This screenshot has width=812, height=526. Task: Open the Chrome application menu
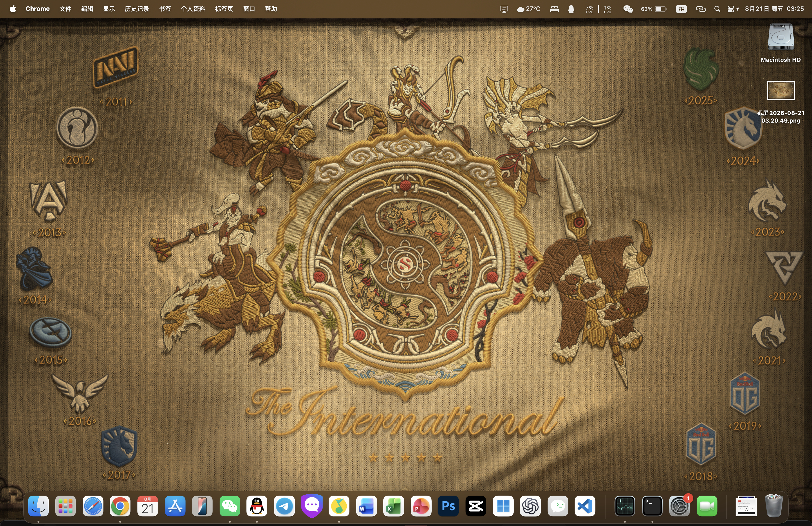coord(38,9)
